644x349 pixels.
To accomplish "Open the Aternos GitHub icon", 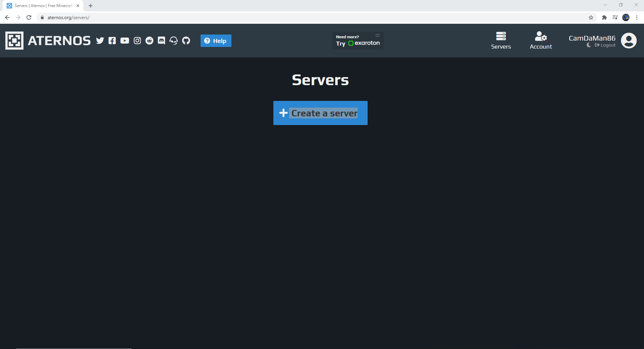I will click(186, 41).
